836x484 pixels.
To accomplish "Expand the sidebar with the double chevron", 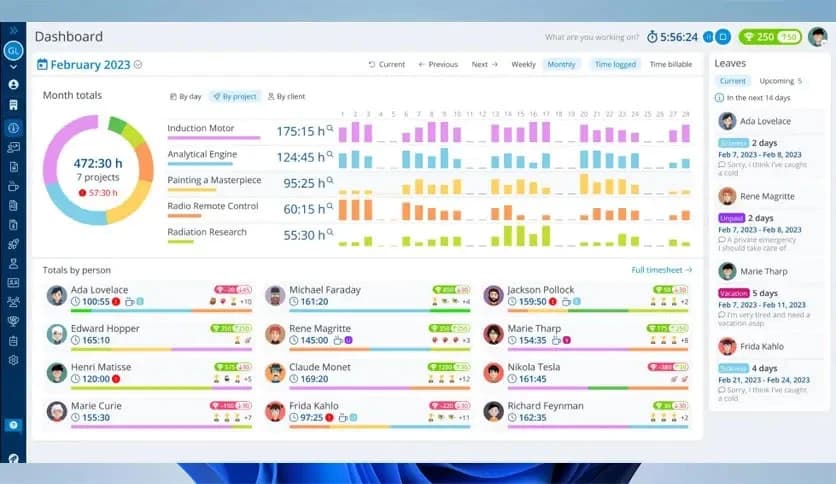I will [x=13, y=31].
